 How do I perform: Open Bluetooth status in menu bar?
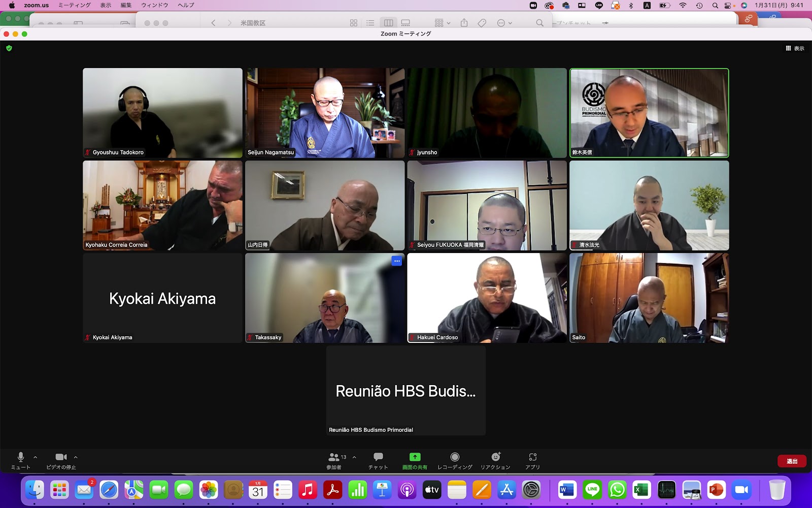[631, 6]
